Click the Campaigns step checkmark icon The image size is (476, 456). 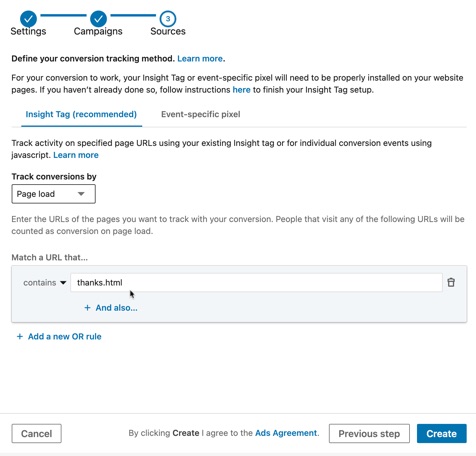coord(98,19)
